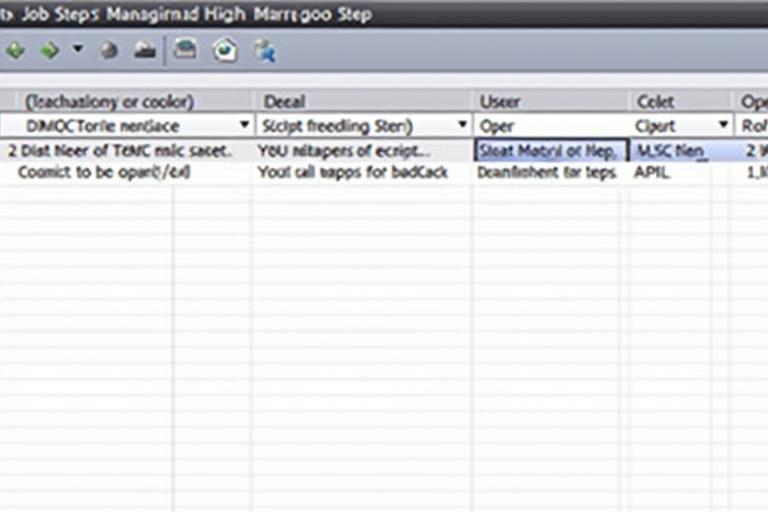Click the gray sphere toolbar icon

(110, 50)
